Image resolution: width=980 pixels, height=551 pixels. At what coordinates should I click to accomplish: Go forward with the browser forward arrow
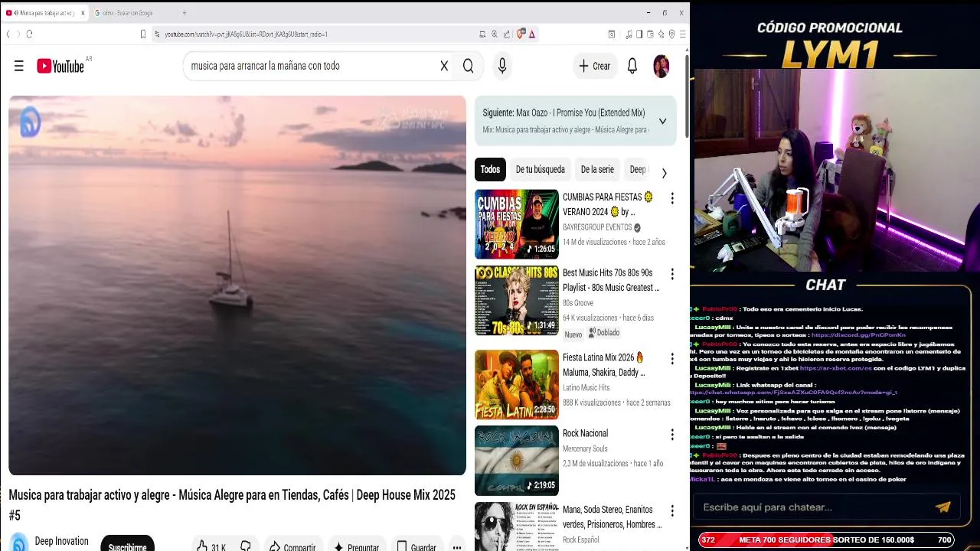click(17, 34)
